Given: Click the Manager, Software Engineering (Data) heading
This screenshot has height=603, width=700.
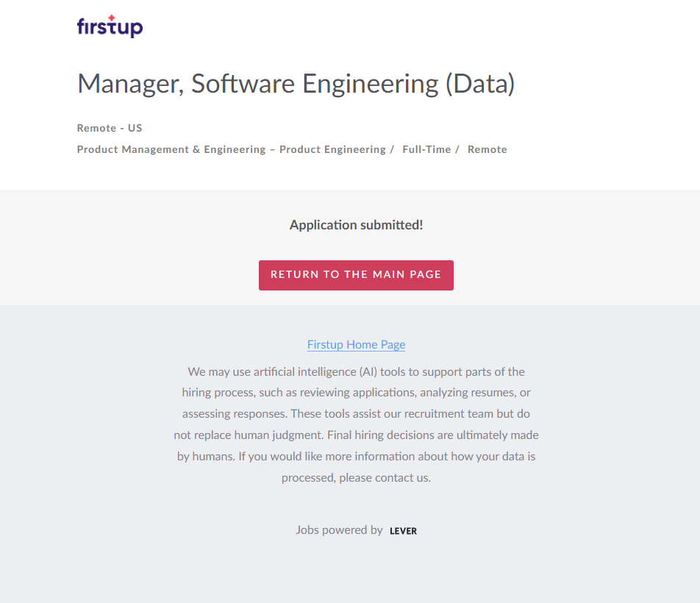Looking at the screenshot, I should click(296, 83).
